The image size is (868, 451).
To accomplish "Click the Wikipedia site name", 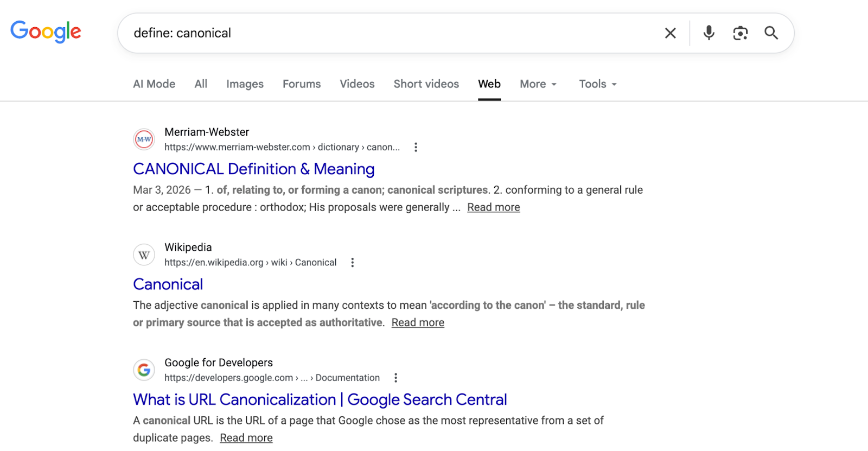I will click(188, 247).
